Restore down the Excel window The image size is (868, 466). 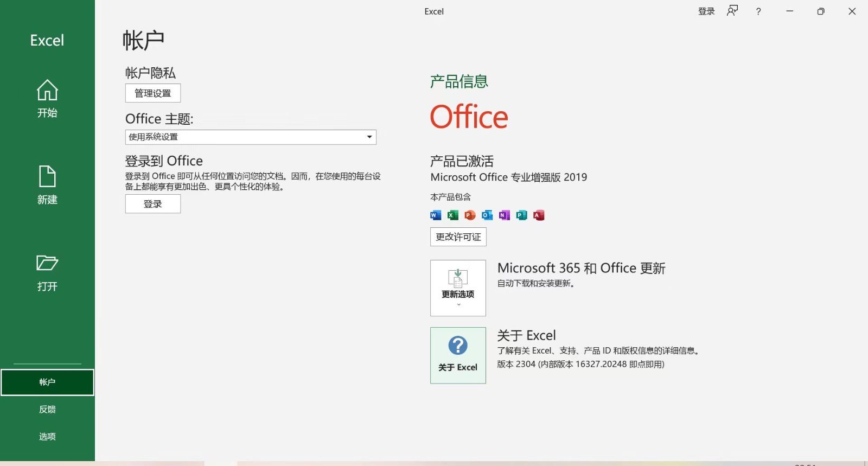coord(821,11)
